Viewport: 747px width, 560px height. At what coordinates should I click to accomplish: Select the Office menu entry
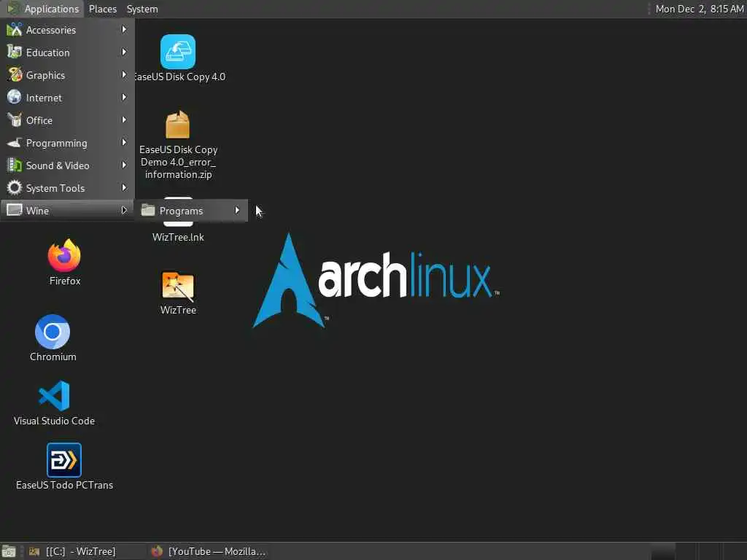click(x=67, y=120)
